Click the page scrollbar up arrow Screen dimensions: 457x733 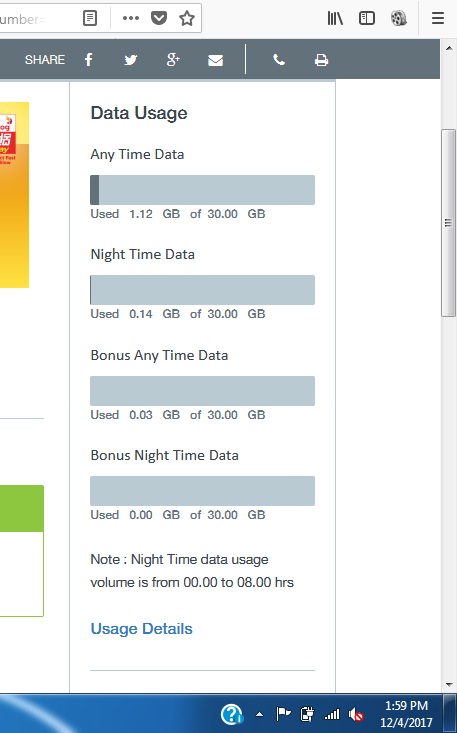click(x=449, y=48)
